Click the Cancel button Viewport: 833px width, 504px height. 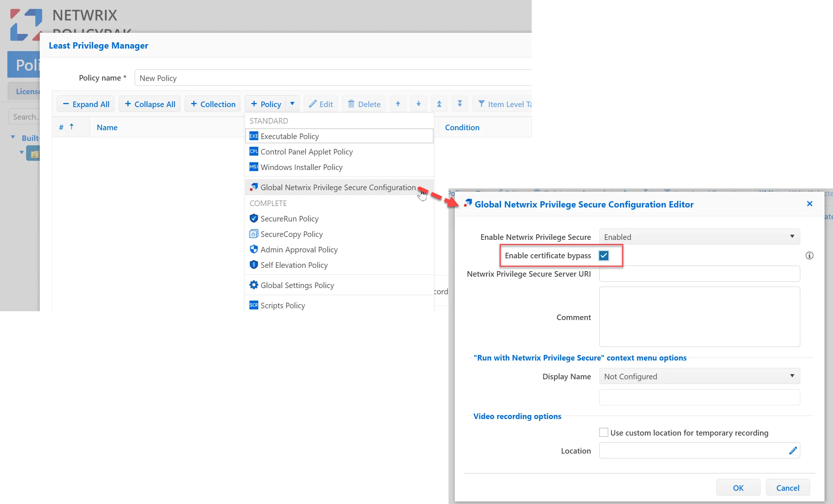click(x=787, y=488)
